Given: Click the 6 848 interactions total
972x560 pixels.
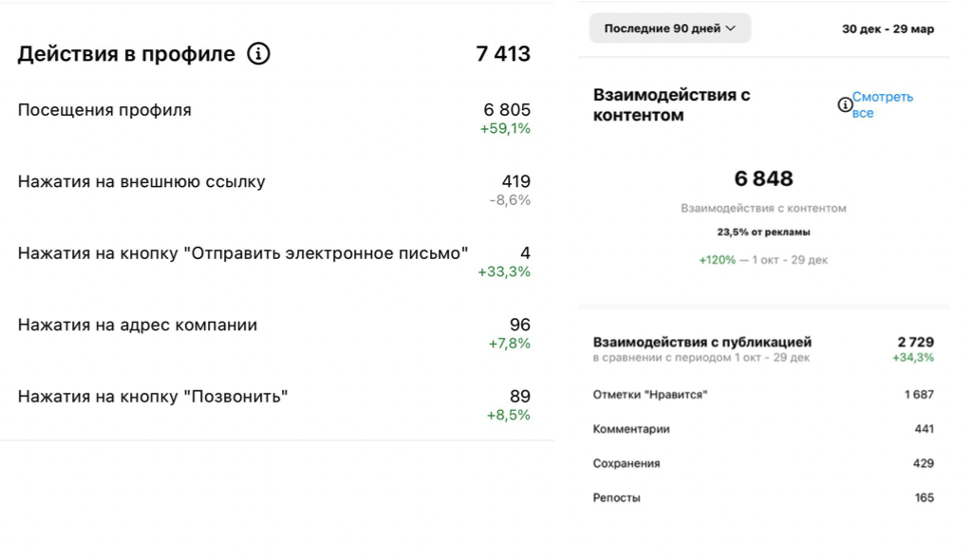Looking at the screenshot, I should [x=763, y=178].
